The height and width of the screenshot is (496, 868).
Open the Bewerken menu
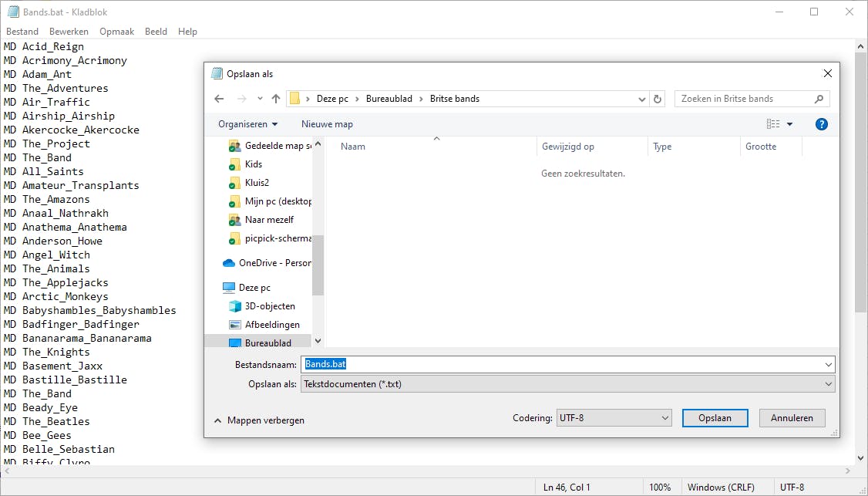(x=69, y=32)
